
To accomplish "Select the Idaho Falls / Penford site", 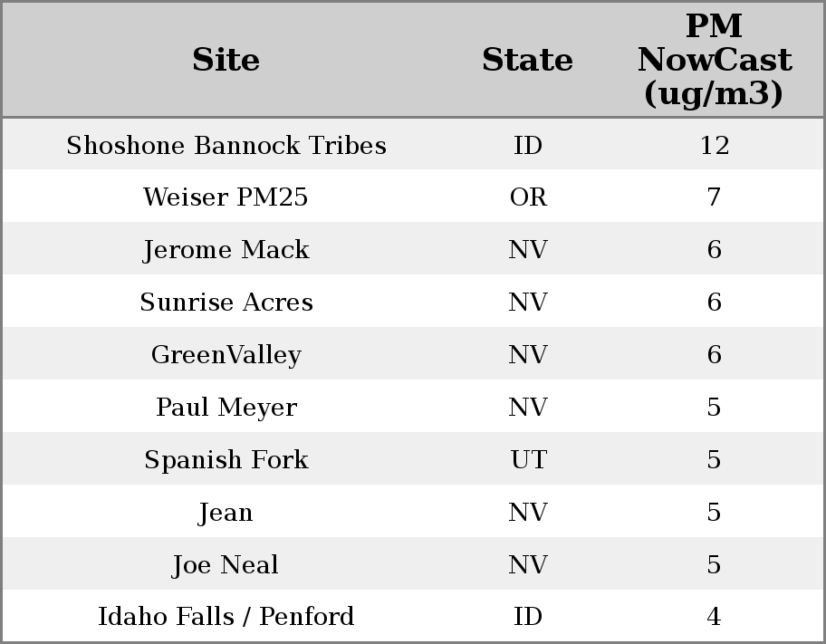I will point(226,617).
